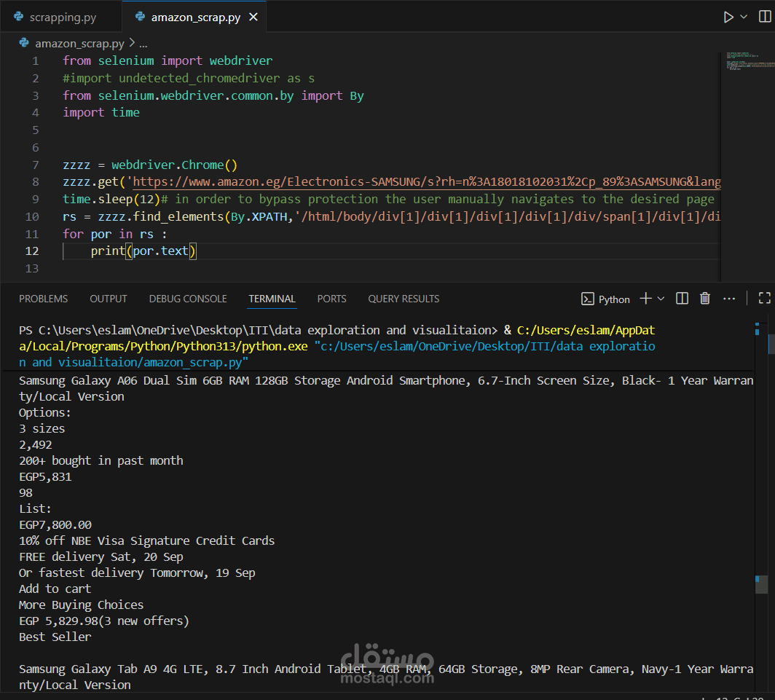Click 'EGP 5,829.98(3 new offers)' line
The width and height of the screenshot is (775, 700).
click(x=103, y=621)
